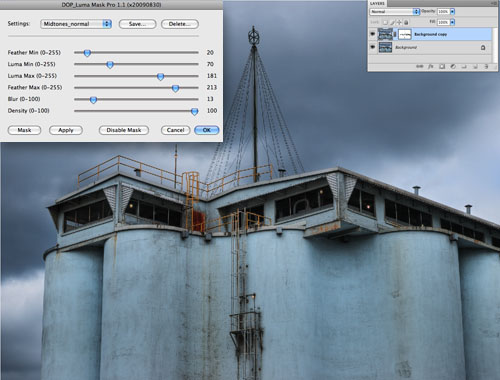Click the create new layer icon
This screenshot has width=500, height=380.
click(475, 66)
